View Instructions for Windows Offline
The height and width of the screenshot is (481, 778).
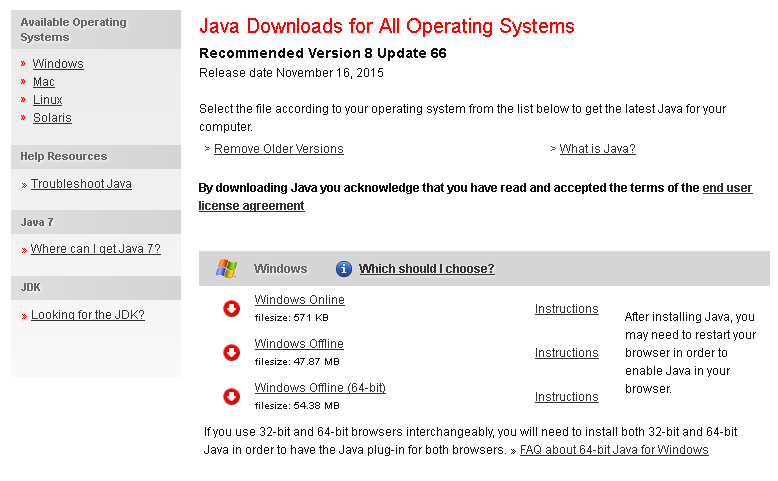click(x=566, y=353)
